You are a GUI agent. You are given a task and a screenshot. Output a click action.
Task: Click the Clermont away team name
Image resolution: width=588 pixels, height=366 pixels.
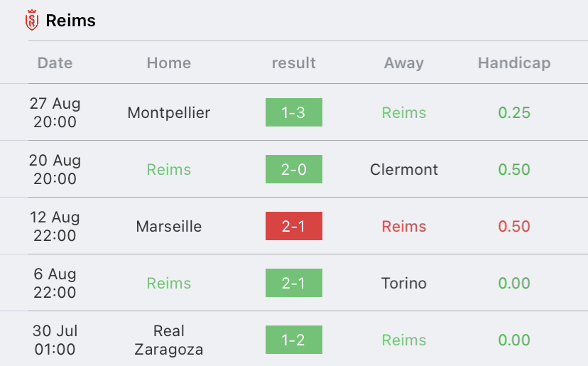[x=404, y=169]
